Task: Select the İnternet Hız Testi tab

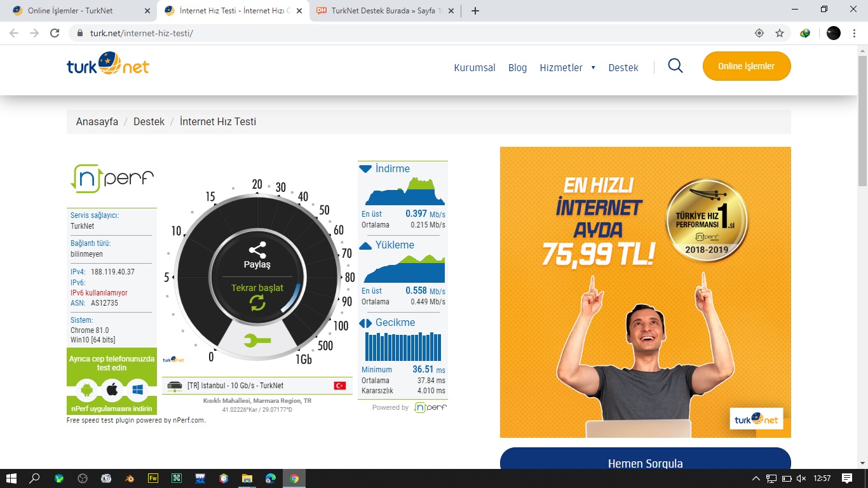Action: (x=232, y=11)
